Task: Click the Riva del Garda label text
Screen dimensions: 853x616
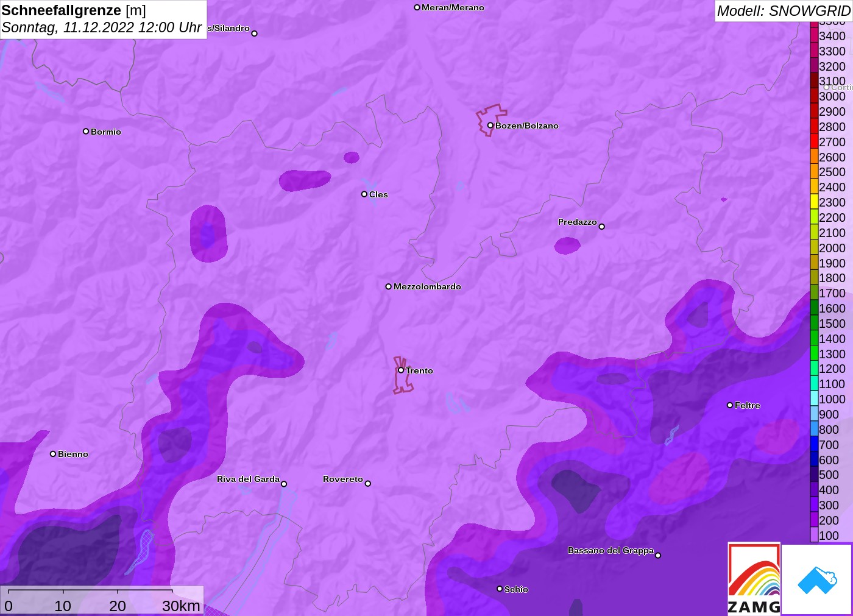Action: (x=248, y=479)
